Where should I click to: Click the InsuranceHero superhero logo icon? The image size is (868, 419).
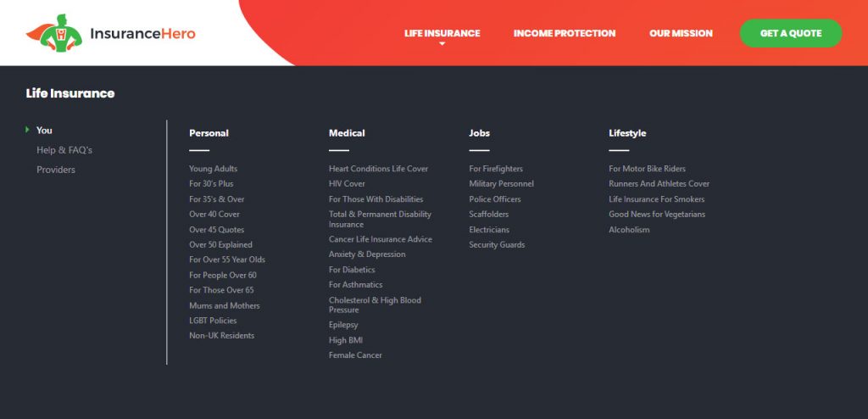pos(54,33)
